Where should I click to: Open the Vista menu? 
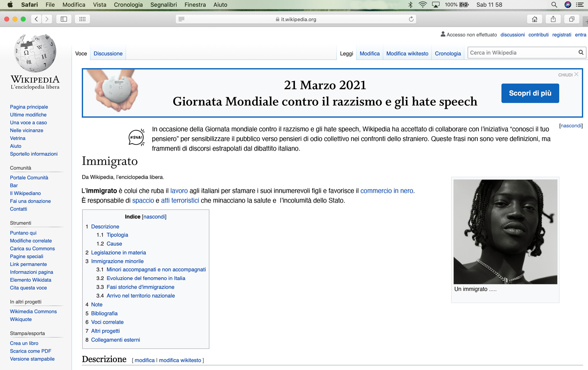pyautogui.click(x=100, y=4)
